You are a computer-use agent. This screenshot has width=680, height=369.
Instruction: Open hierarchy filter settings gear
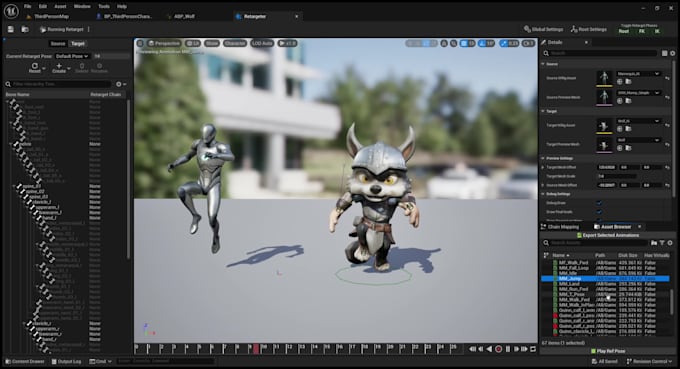(119, 84)
